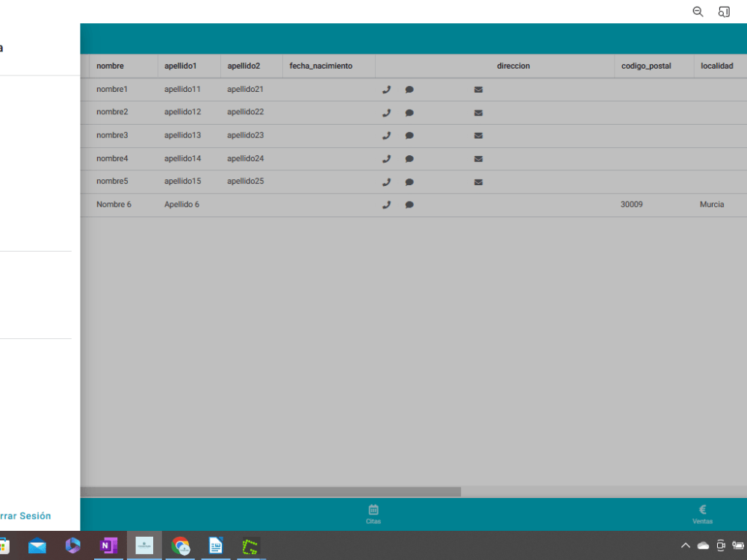Click the zoom out magnifier icon
Viewport: 747px width, 560px height.
coord(698,11)
